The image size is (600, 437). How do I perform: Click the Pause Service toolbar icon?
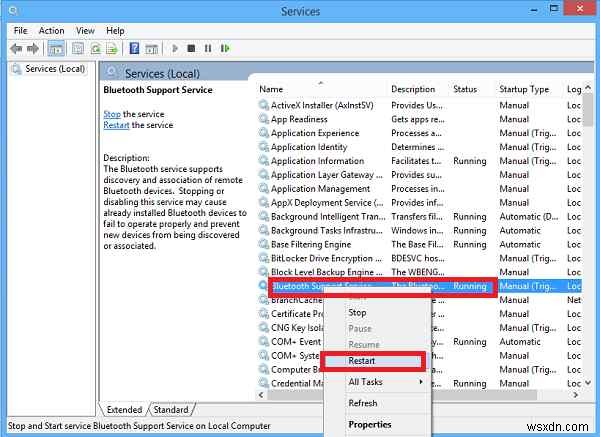[208, 49]
